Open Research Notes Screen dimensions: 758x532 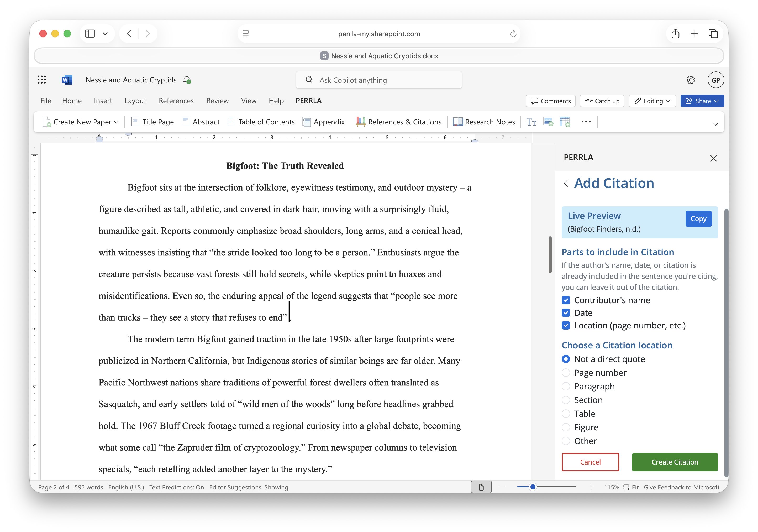484,122
